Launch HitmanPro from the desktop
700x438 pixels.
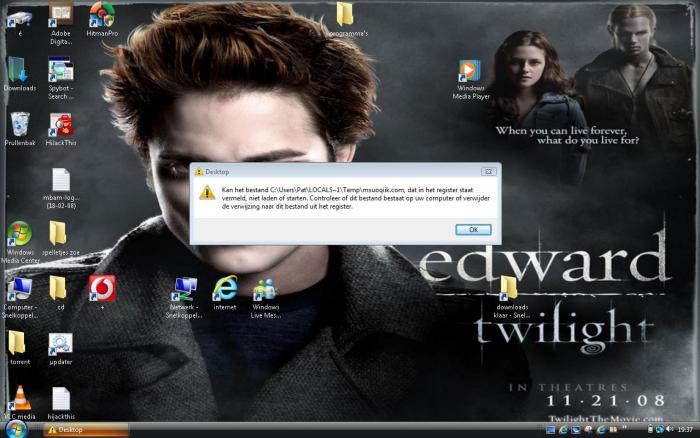pos(102,19)
